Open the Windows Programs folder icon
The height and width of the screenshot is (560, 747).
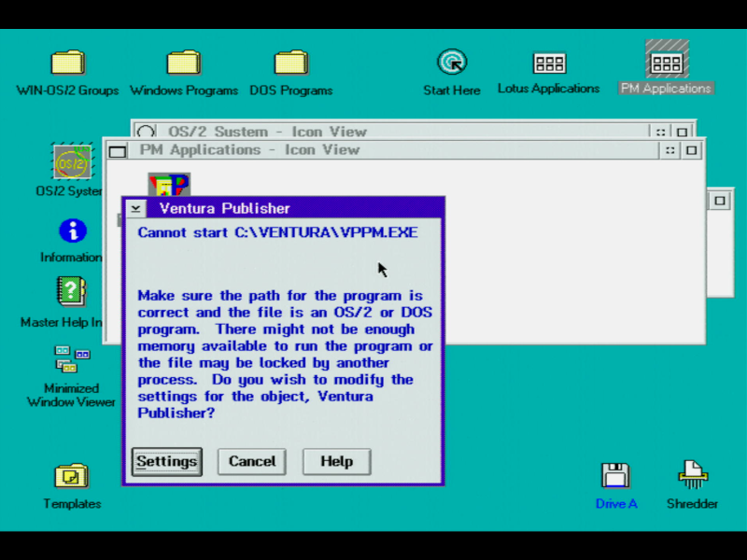tap(183, 63)
